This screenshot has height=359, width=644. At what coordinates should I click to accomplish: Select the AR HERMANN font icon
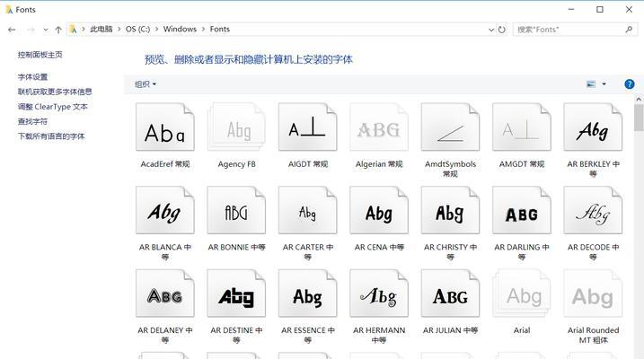379,293
